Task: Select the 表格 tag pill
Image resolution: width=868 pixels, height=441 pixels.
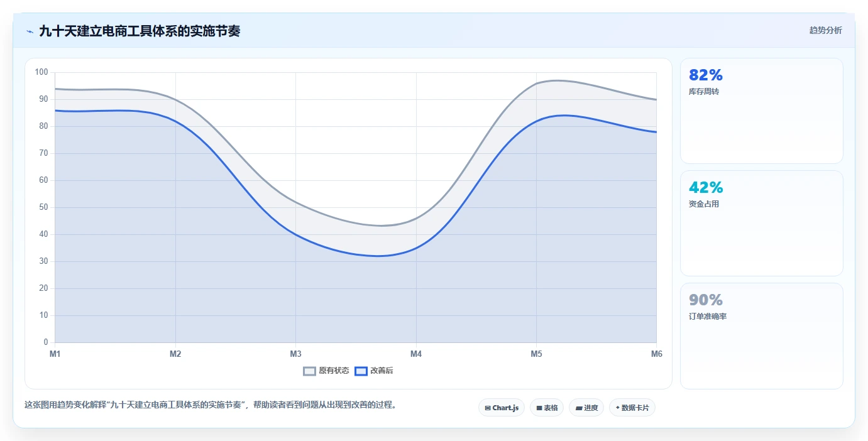Action: pyautogui.click(x=547, y=408)
